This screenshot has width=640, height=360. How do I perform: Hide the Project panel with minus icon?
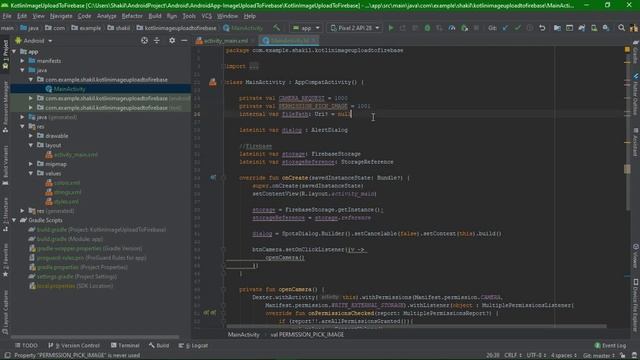click(x=184, y=40)
